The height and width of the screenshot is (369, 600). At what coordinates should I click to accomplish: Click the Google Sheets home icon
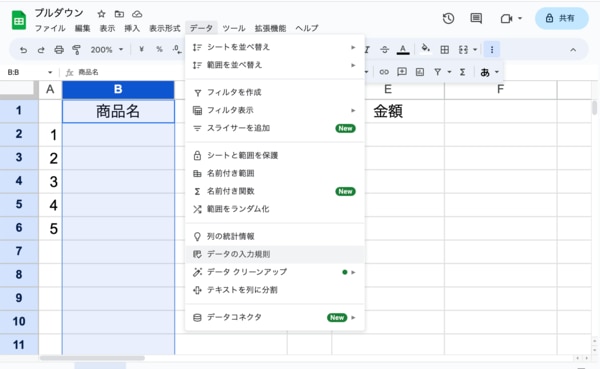pyautogui.click(x=19, y=20)
